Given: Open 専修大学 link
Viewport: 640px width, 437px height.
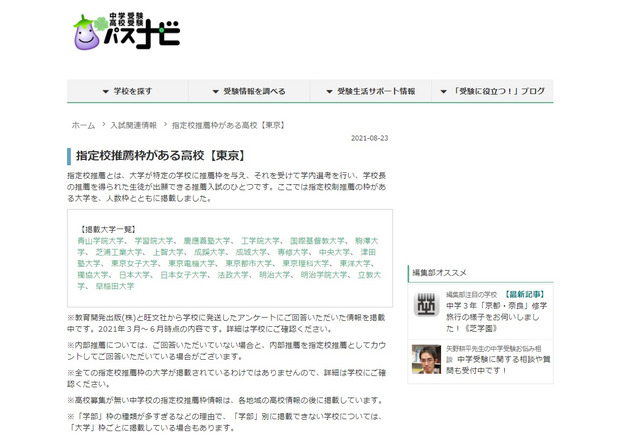Looking at the screenshot, I should pos(293,252).
